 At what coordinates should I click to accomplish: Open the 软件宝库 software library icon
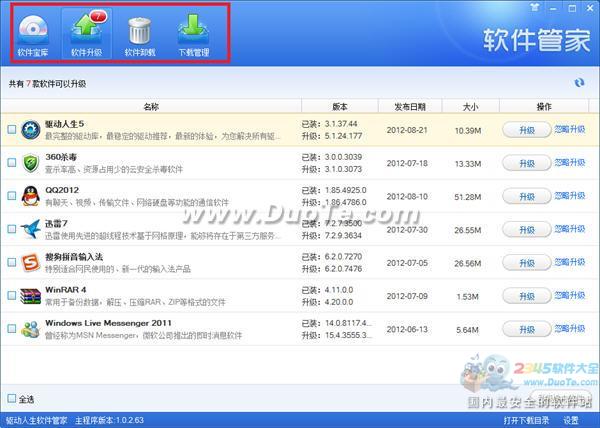(33, 35)
